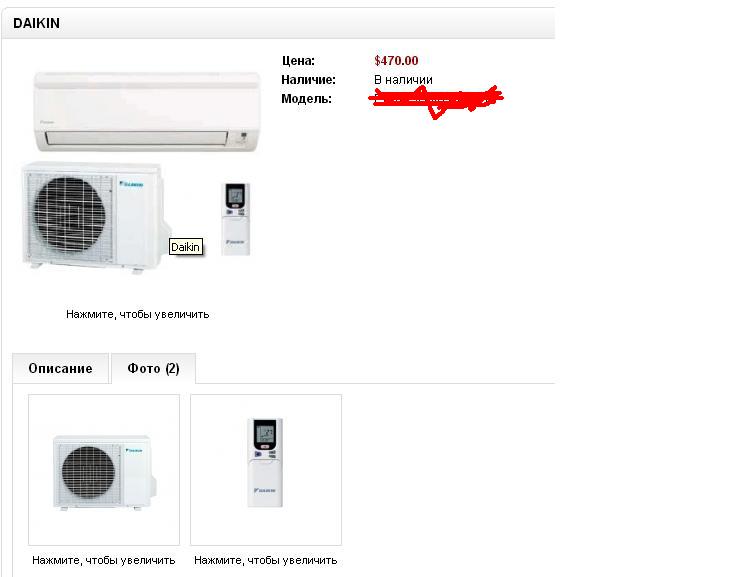
Task: Click enlarge link under remote control thumbnail
Action: [265, 560]
